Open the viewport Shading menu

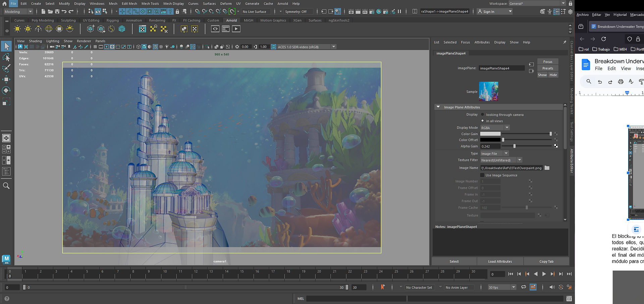[x=35, y=41]
